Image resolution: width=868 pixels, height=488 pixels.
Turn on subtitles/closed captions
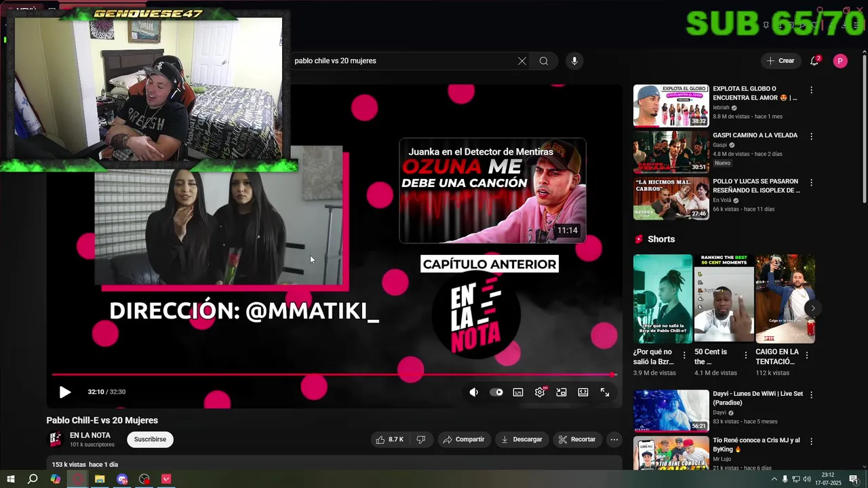[518, 392]
